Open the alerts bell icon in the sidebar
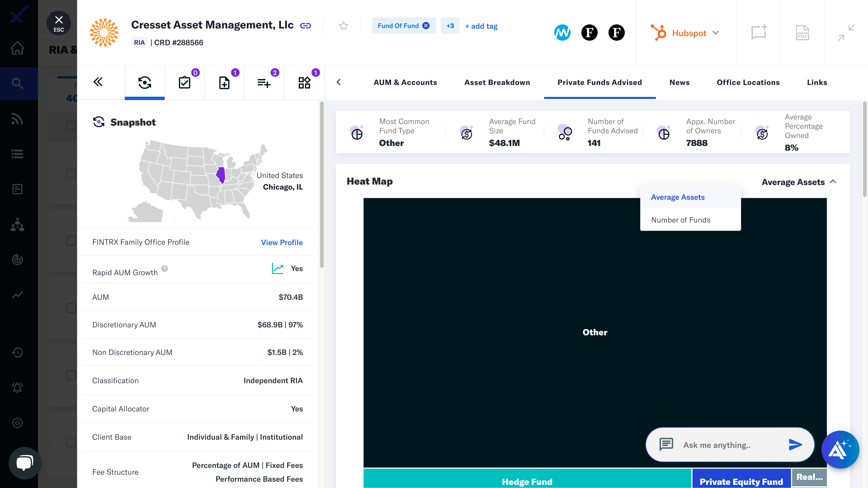The height and width of the screenshot is (488, 868). pyautogui.click(x=17, y=387)
